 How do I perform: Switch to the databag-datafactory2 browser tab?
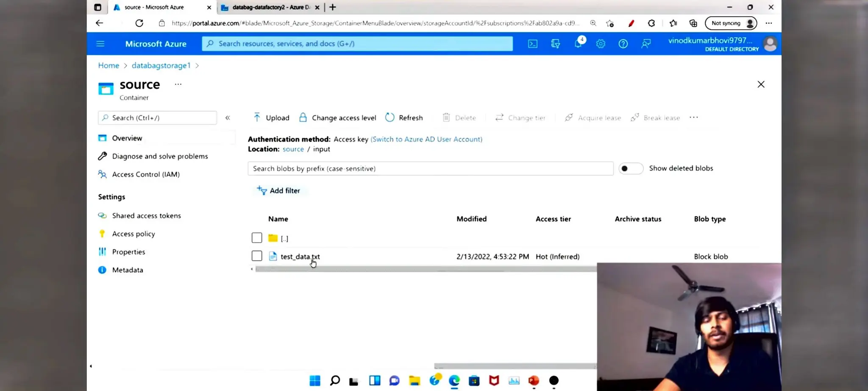click(271, 7)
